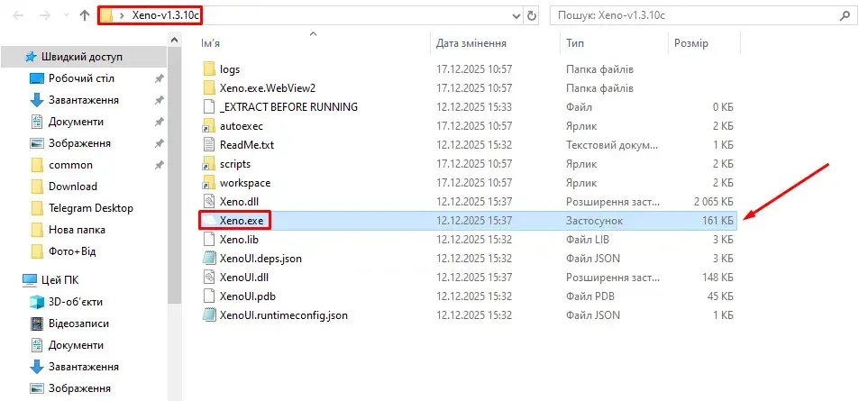Viewport: 868px width, 401px height.
Task: Select the _EXTRACT BEFORE RUNNING file icon
Action: [209, 106]
